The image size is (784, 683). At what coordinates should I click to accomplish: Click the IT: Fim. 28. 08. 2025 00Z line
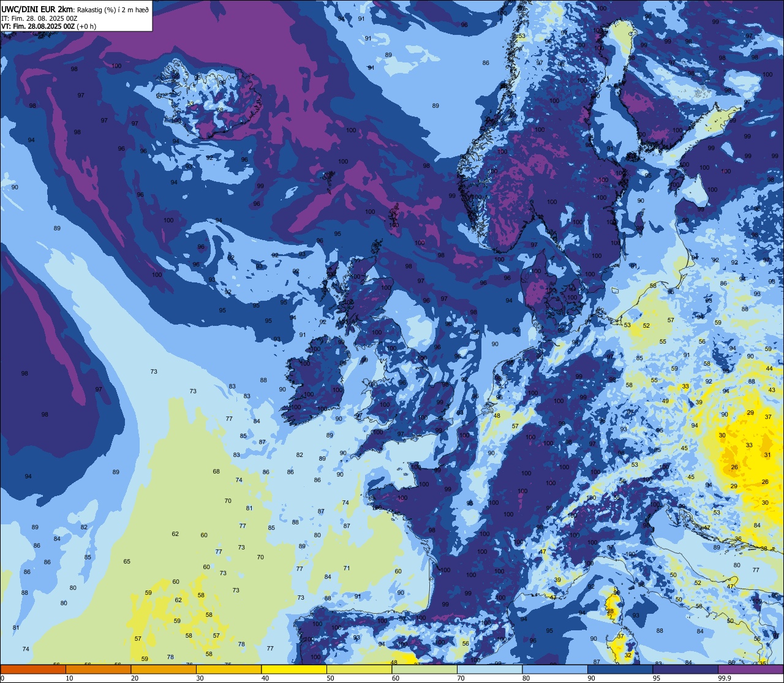click(40, 18)
